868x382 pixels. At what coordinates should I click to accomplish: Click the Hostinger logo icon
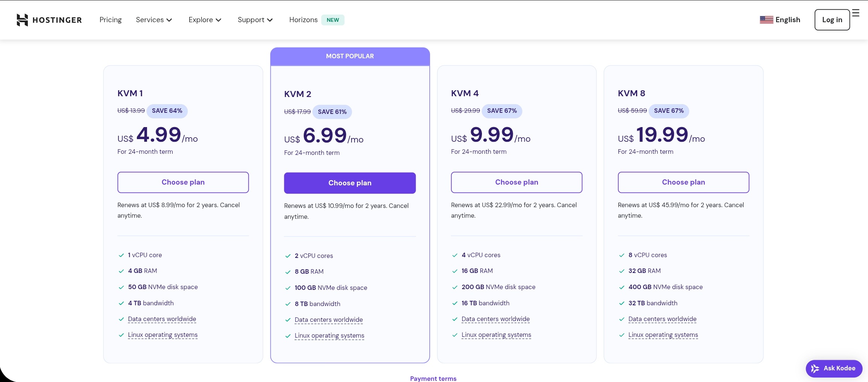click(x=22, y=20)
